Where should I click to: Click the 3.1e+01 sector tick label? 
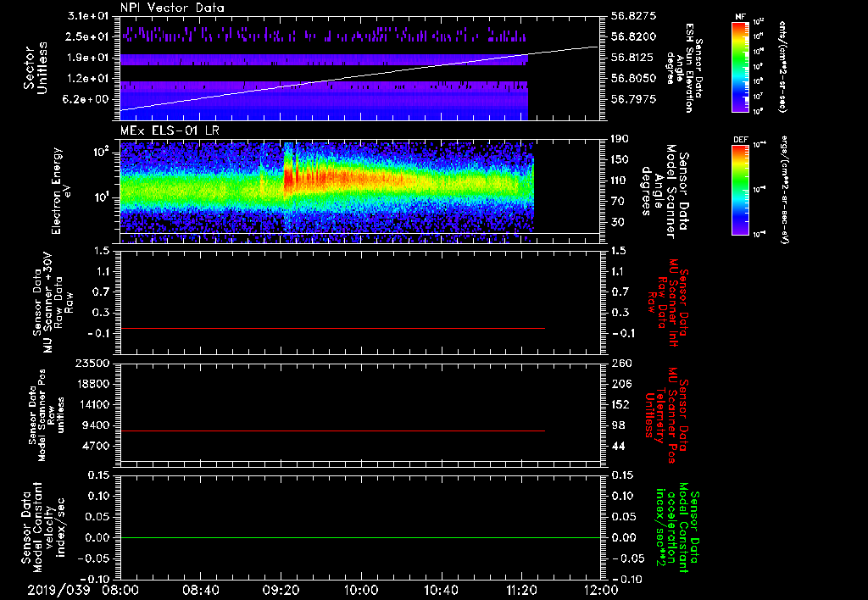[x=88, y=16]
